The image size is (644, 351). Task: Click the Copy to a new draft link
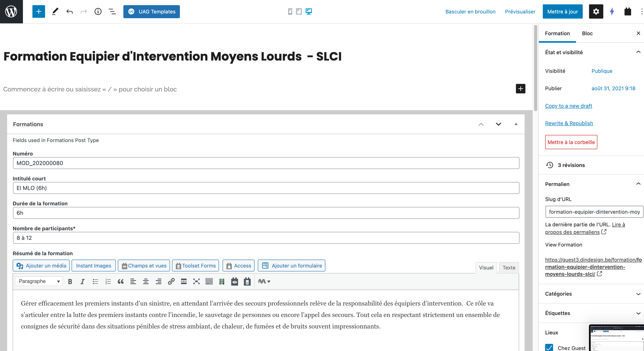pos(568,106)
